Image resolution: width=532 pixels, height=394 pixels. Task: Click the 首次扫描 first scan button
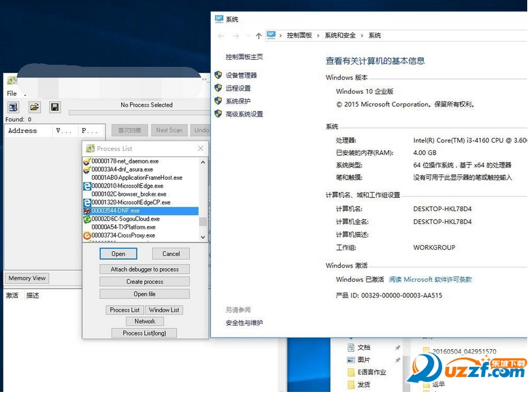click(130, 130)
